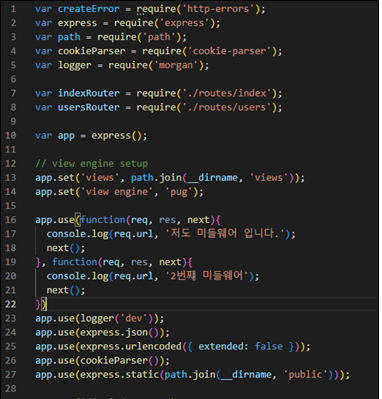Click line number 13 in the gutter

click(11, 178)
